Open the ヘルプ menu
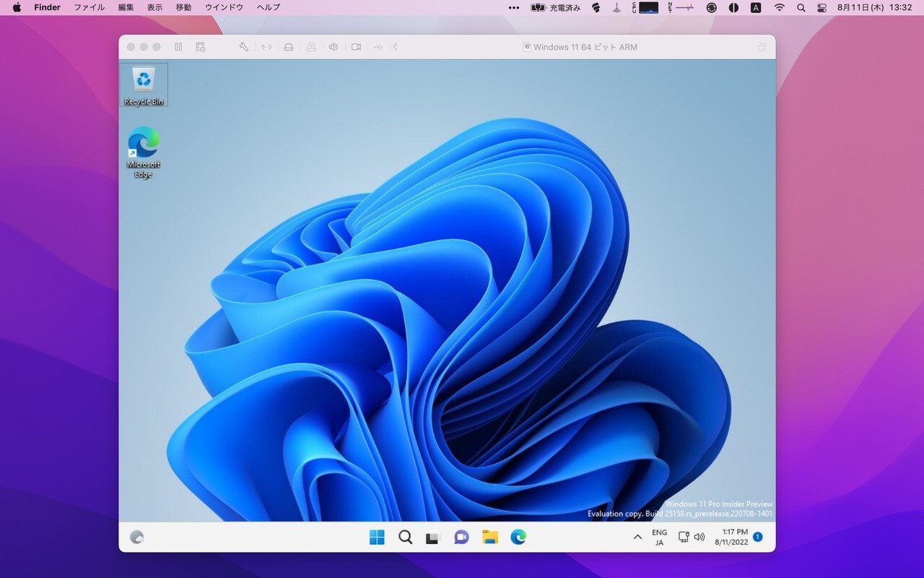This screenshot has height=578, width=924. click(269, 7)
